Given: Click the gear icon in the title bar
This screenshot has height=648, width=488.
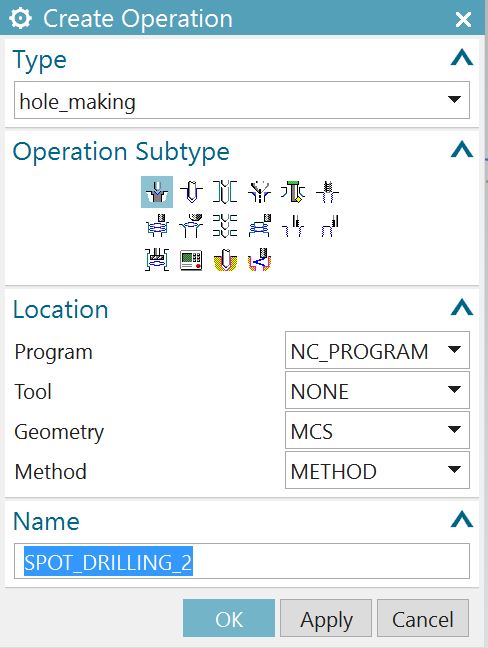Looking at the screenshot, I should (20, 19).
